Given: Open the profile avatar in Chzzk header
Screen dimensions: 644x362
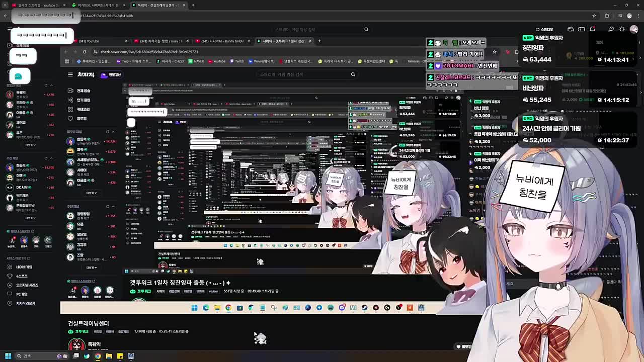Looking at the screenshot, I should coord(633,29).
